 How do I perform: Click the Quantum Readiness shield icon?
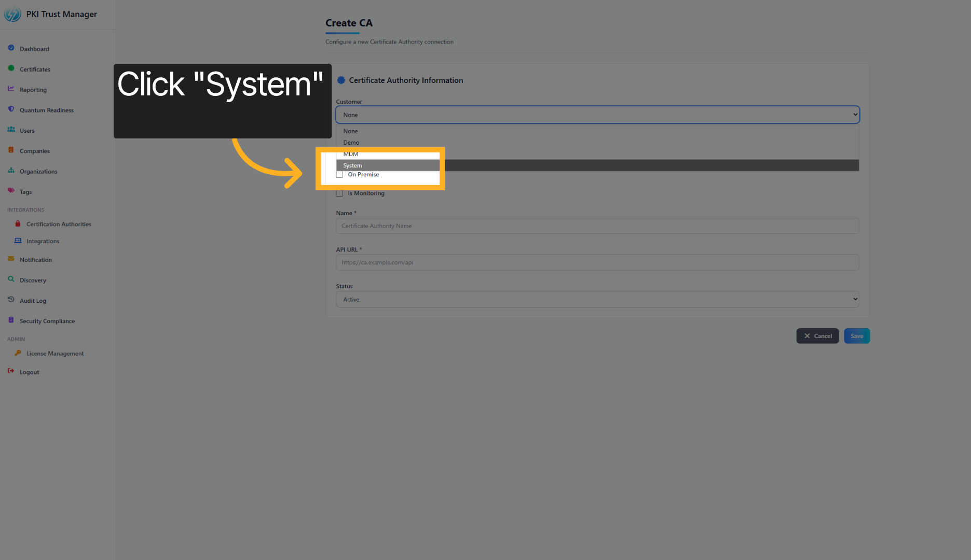(x=11, y=109)
